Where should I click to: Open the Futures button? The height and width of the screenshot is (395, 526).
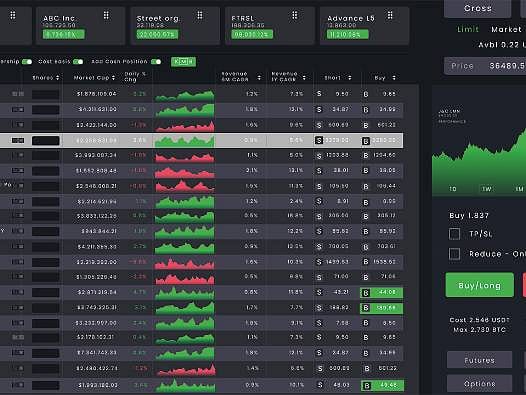(480, 360)
